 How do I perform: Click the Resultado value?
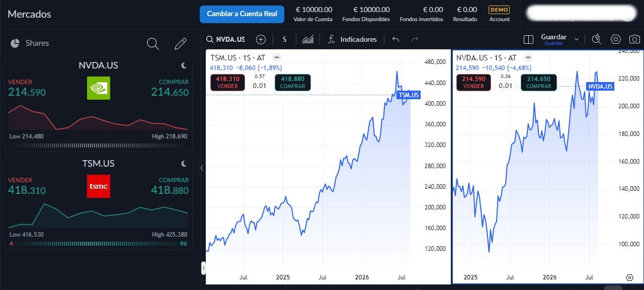pyautogui.click(x=467, y=10)
